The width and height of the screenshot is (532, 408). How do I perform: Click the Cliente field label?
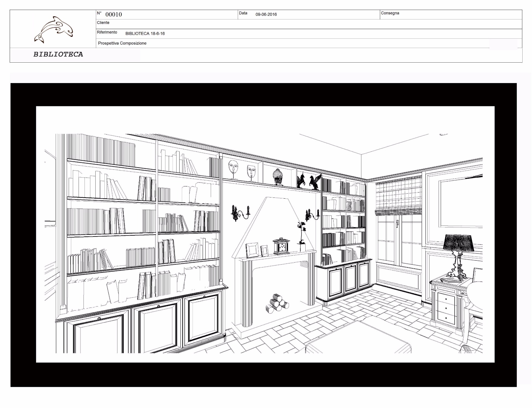point(103,22)
